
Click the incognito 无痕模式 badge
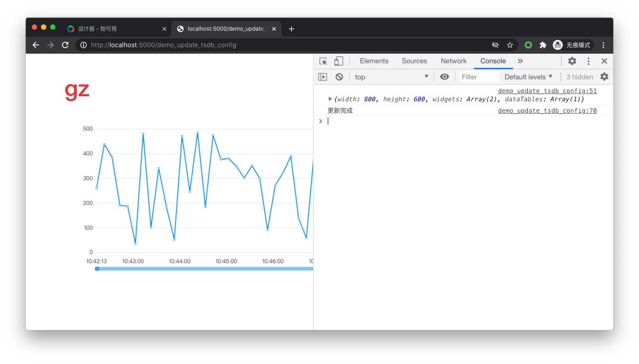(x=573, y=45)
